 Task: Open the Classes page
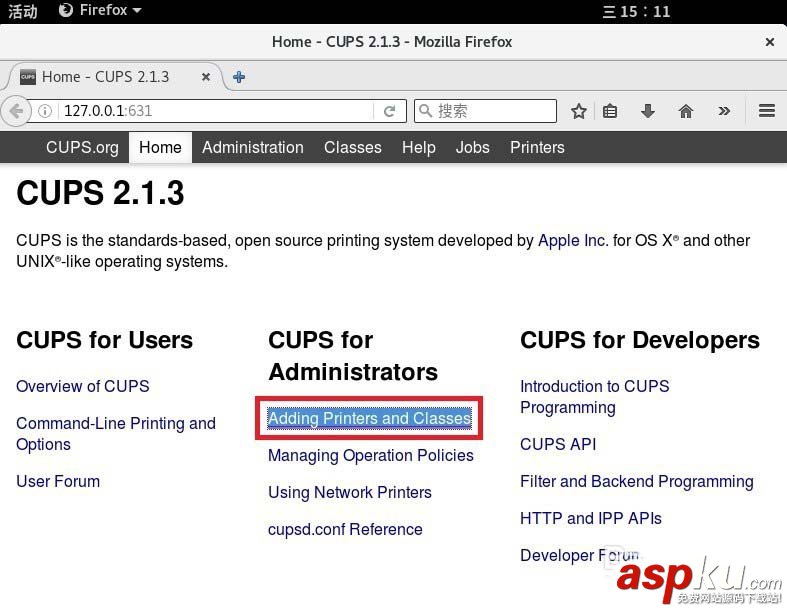(352, 148)
